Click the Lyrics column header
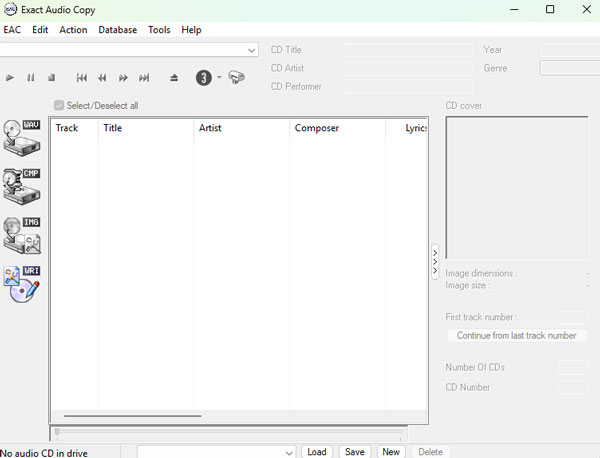 pos(407,128)
